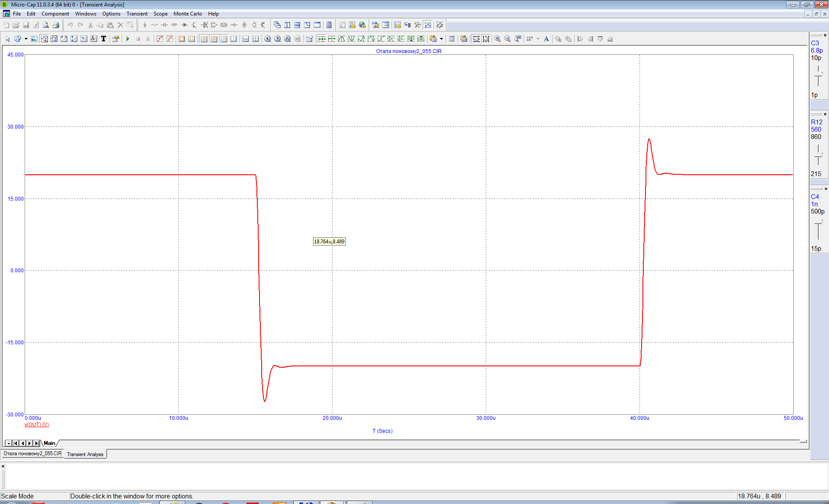Select the Text mode T tool

click(x=104, y=39)
